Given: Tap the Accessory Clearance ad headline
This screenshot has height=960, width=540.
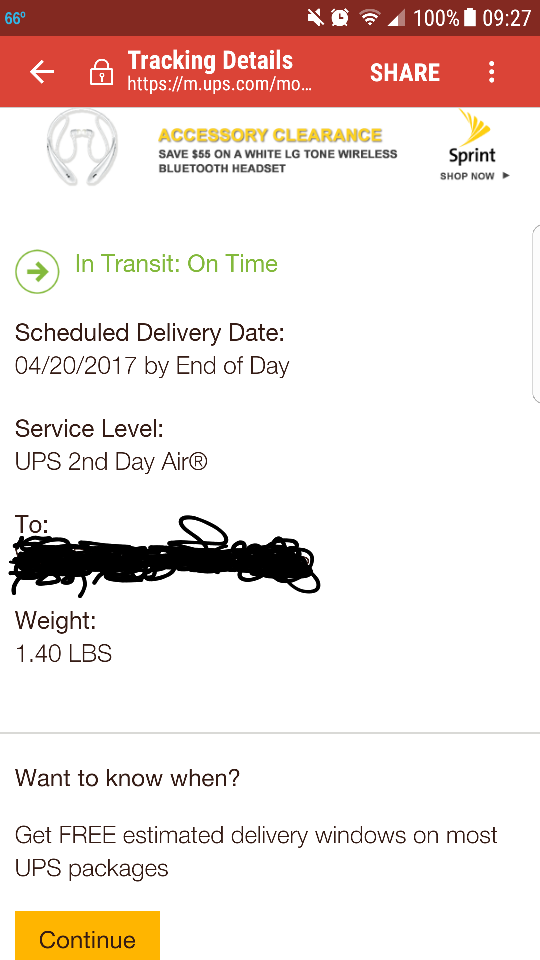Looking at the screenshot, I should [x=270, y=135].
